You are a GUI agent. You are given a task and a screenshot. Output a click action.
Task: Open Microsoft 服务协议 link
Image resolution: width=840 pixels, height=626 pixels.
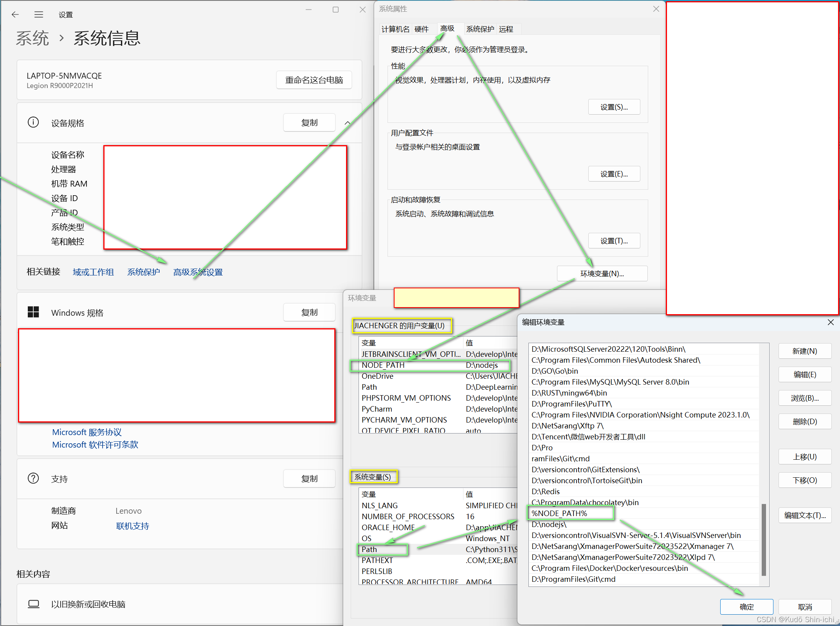[x=87, y=432]
